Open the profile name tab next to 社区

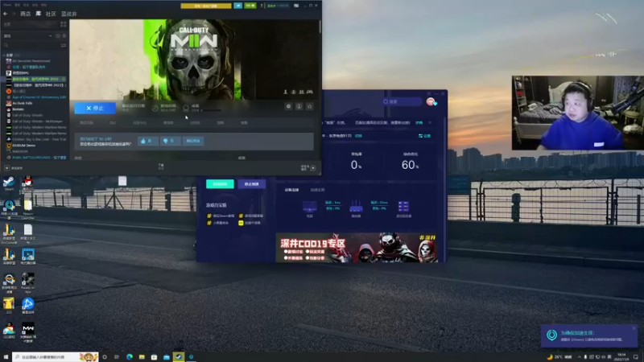pos(69,14)
